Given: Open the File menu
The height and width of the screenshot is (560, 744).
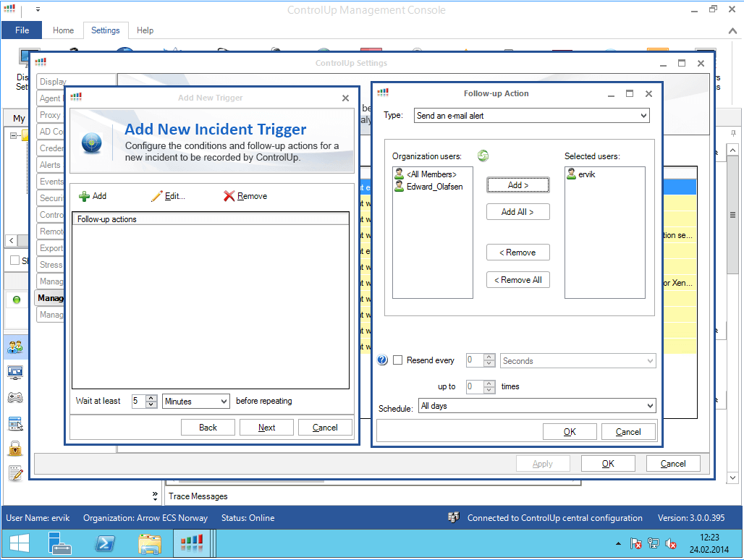Looking at the screenshot, I should pyautogui.click(x=22, y=30).
